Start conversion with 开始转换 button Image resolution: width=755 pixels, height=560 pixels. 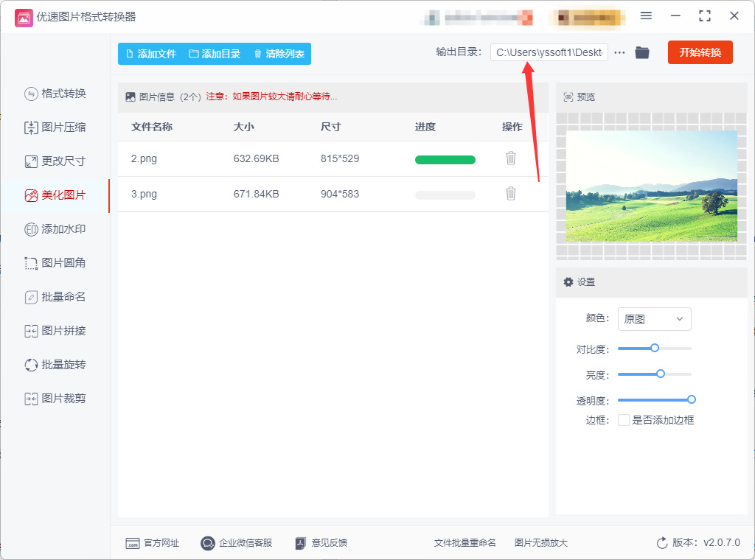tap(700, 52)
